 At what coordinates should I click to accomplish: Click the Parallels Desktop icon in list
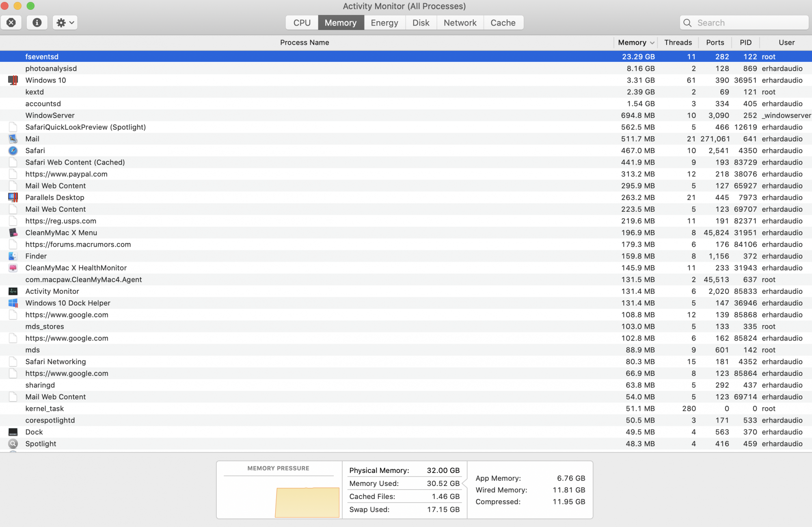coord(13,197)
